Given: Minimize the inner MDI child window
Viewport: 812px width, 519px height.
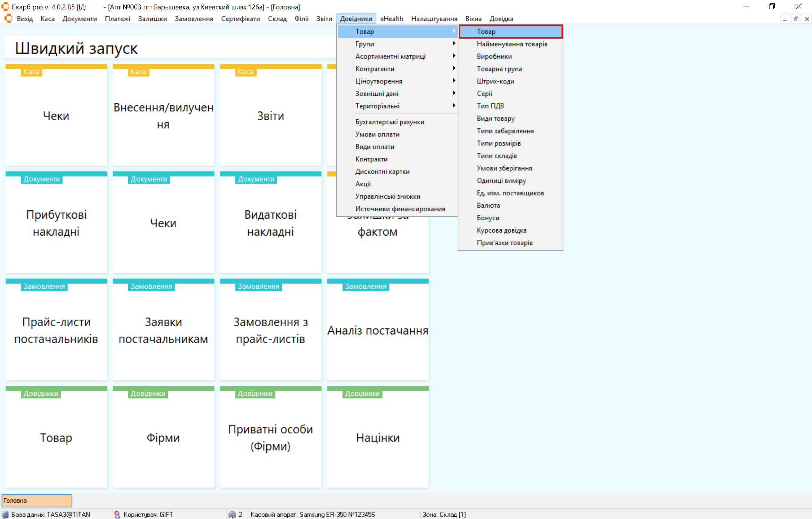Looking at the screenshot, I should pyautogui.click(x=785, y=19).
